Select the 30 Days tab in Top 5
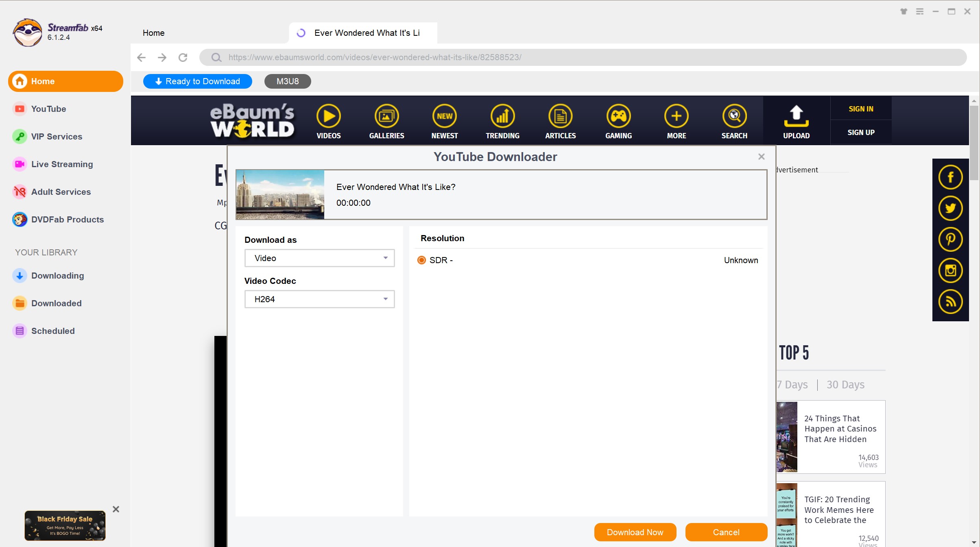The height and width of the screenshot is (547, 980). tap(845, 385)
